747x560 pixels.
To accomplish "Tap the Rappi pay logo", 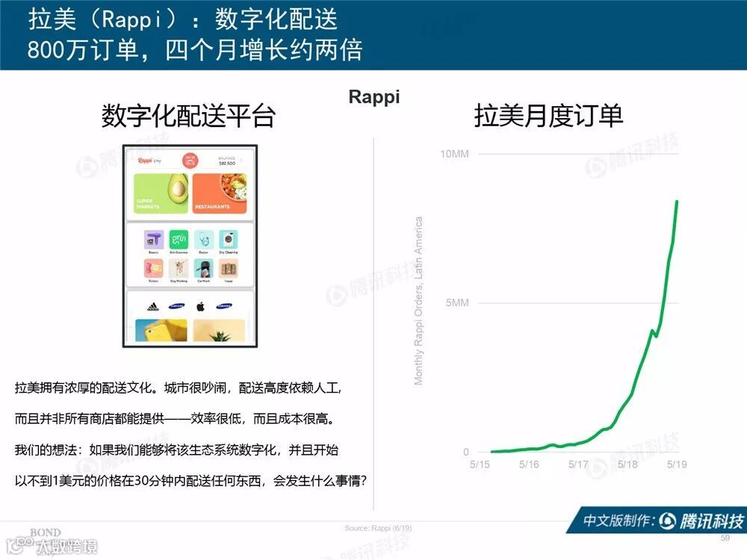I will point(149,161).
